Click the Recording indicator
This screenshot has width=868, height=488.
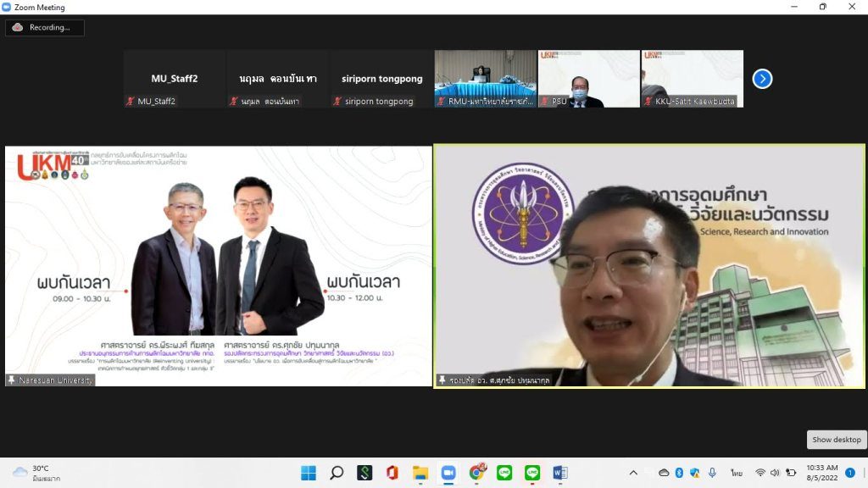pos(45,27)
